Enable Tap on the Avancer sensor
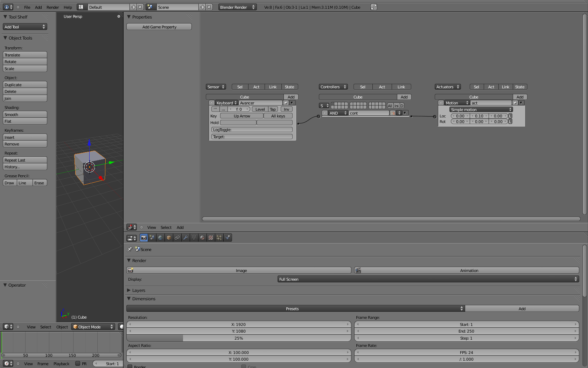Viewport: 588px width, 368px height. point(273,109)
